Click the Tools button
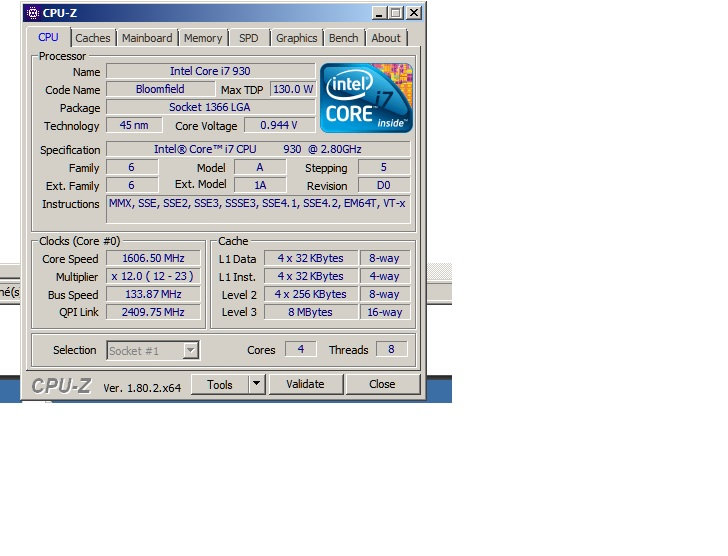The image size is (728, 556). [x=220, y=384]
